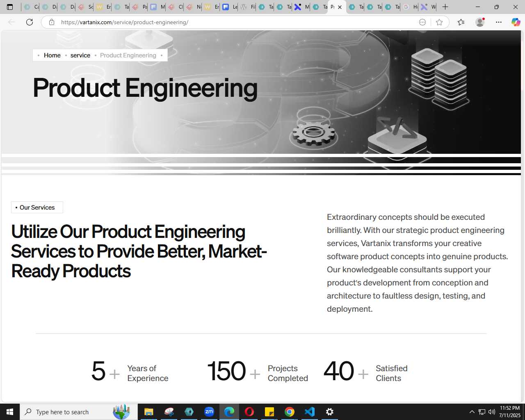Screen dimensions: 525x420
Task: Click the gear illustration in hero banner
Action: (314, 133)
